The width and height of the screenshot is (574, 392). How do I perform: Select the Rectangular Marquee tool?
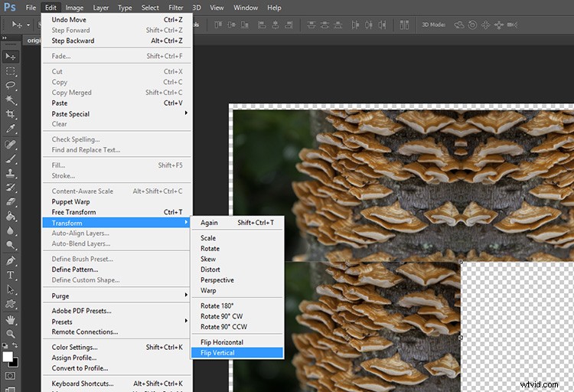(10, 71)
